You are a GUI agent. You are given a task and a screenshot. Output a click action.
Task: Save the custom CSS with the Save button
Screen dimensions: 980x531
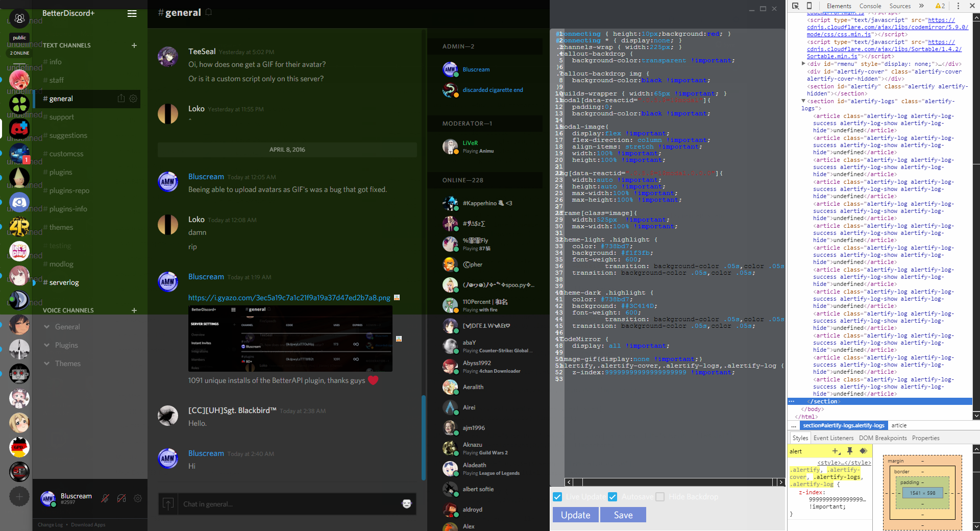tap(623, 515)
